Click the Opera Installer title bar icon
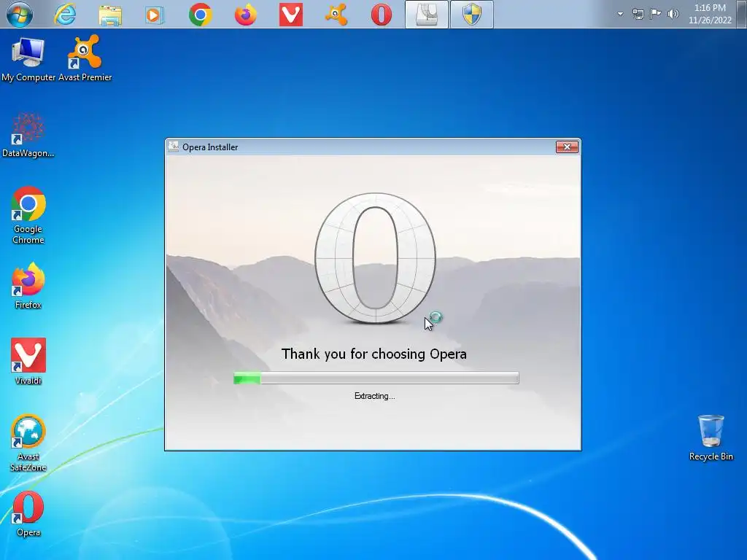 click(174, 147)
